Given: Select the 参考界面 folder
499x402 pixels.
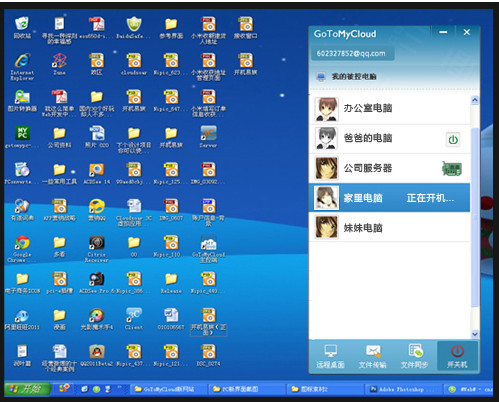Looking at the screenshot, I should (171, 28).
